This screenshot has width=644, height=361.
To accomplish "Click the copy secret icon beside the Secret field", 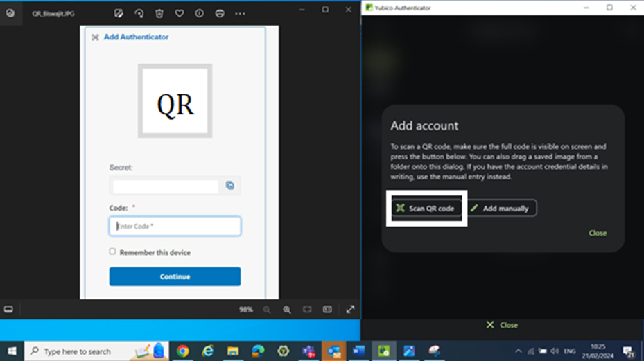I will click(230, 185).
